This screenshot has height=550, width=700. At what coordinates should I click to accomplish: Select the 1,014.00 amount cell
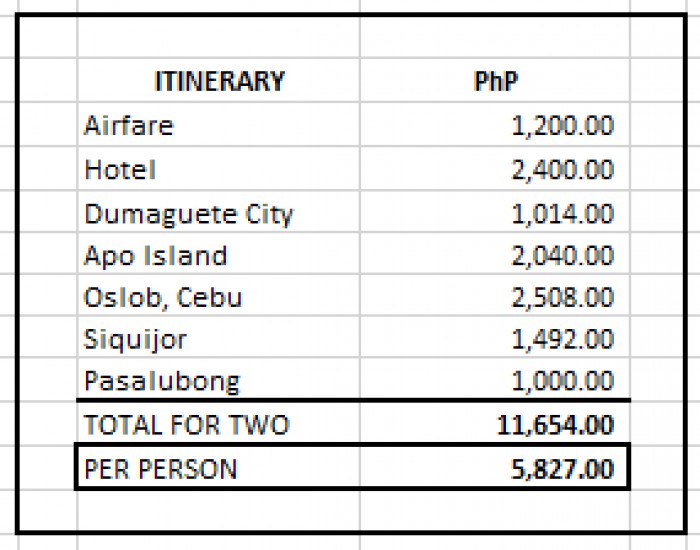[495, 212]
